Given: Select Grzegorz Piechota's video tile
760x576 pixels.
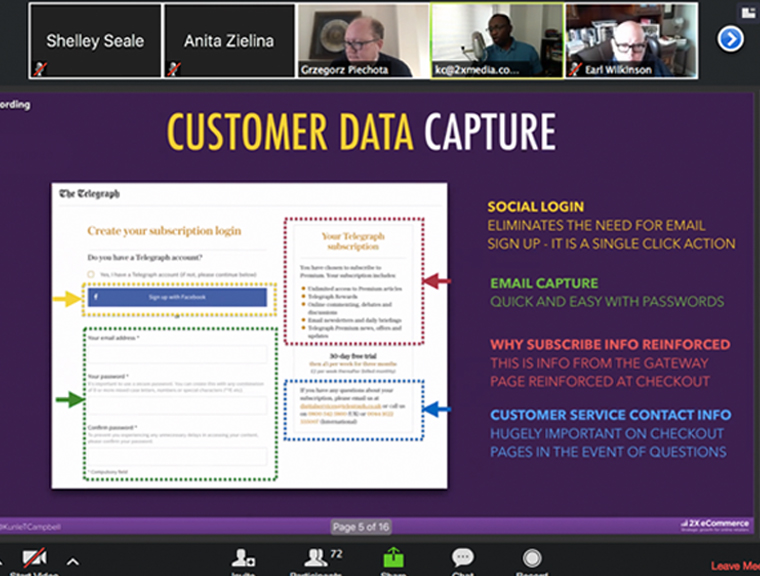Looking at the screenshot, I should pyautogui.click(x=363, y=40).
